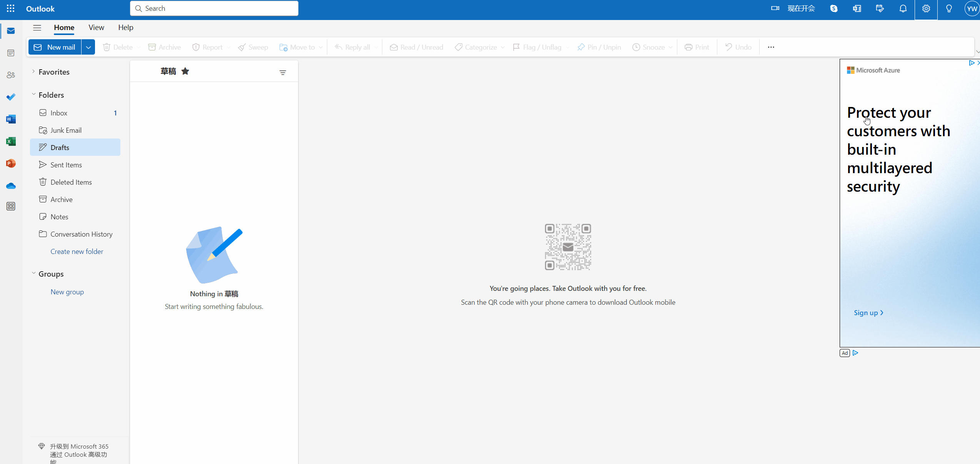Open notifications bell icon
This screenshot has height=464, width=980.
903,8
